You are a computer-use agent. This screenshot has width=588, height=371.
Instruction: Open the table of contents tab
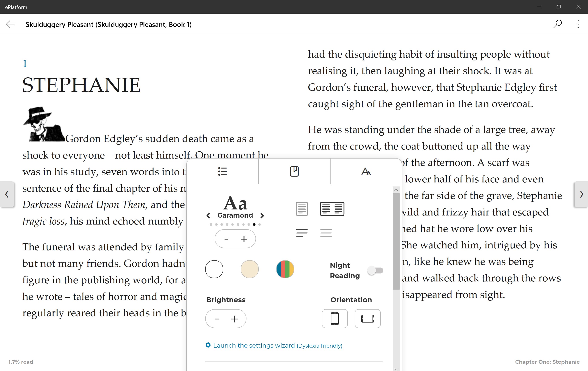222,171
